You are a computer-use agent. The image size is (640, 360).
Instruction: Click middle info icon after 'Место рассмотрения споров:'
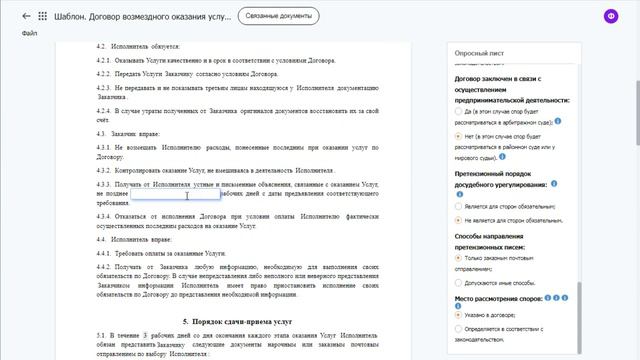click(556, 298)
